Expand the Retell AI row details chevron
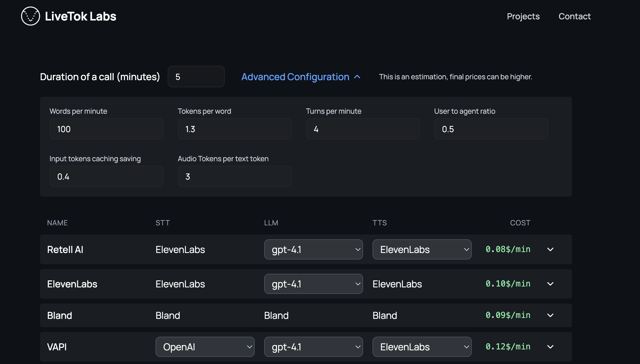 click(x=550, y=249)
